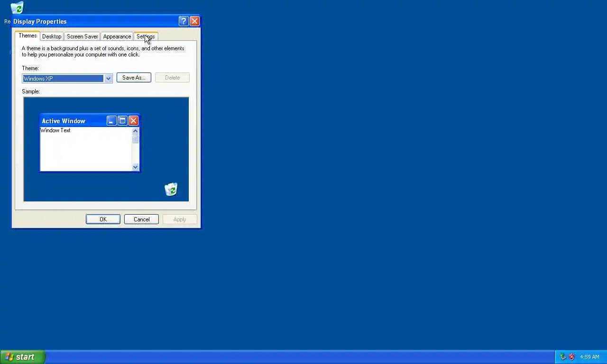
Task: Switch to the Desktop tab
Action: pyautogui.click(x=52, y=36)
